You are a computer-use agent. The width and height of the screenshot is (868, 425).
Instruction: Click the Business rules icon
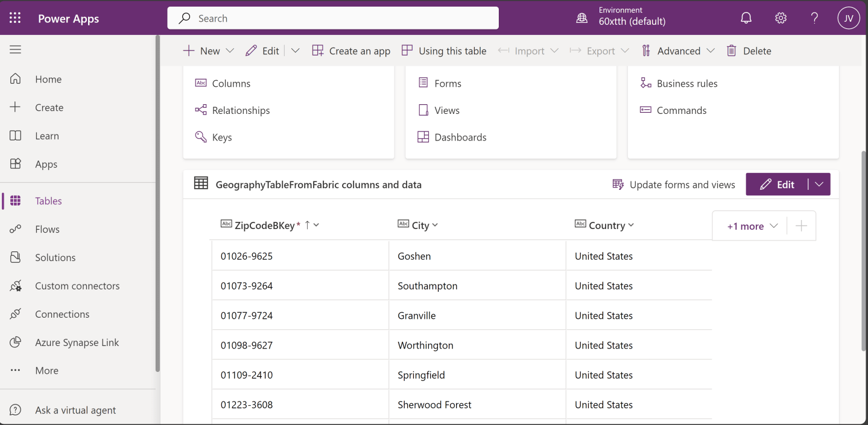point(646,83)
